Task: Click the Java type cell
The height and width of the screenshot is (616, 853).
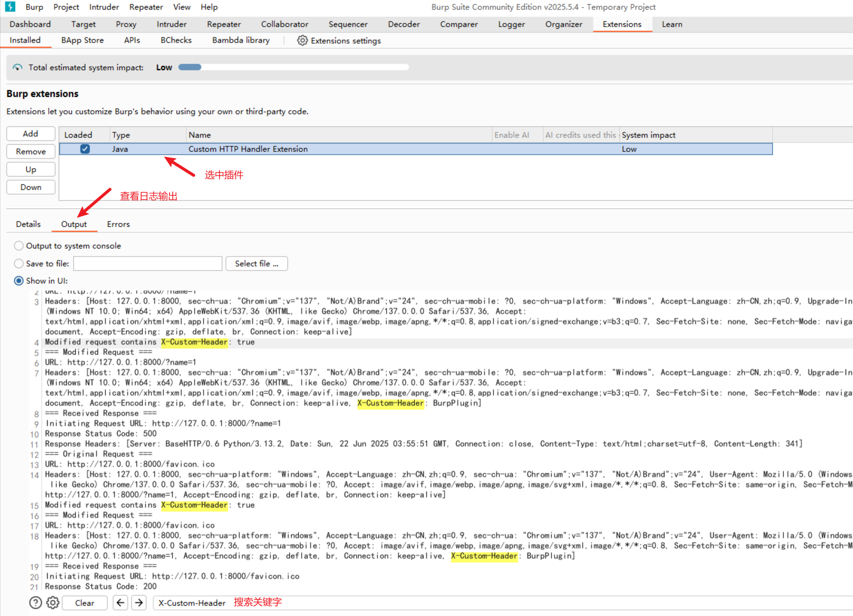Action: [120, 149]
